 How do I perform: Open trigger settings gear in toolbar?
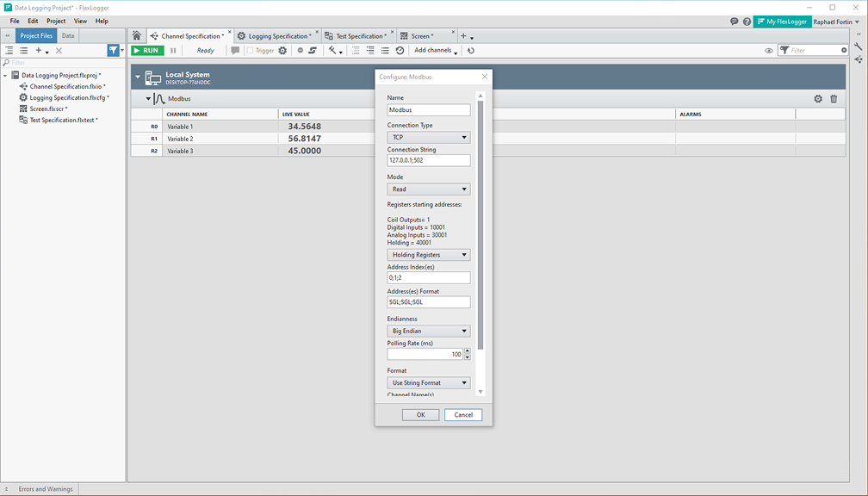[x=282, y=50]
